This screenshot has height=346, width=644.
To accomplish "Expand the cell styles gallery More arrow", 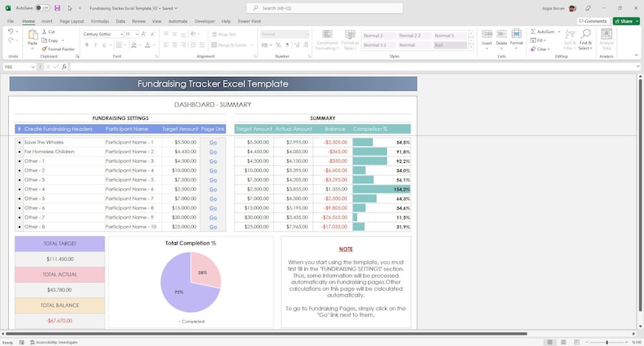I will click(x=470, y=48).
